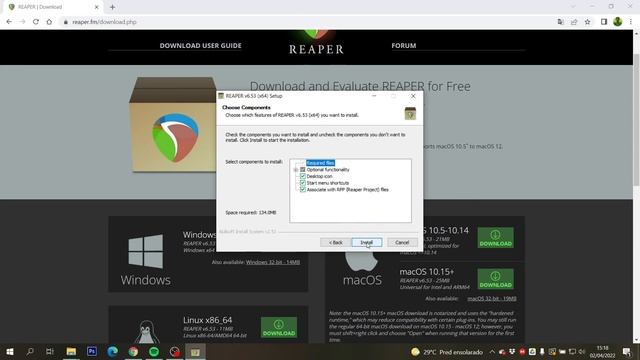
Task: Open the weather widget 29°C
Action: (447, 352)
